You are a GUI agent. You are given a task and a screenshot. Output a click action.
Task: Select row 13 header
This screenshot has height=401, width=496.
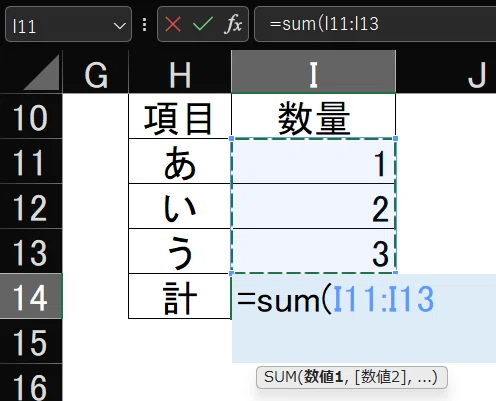(x=31, y=251)
